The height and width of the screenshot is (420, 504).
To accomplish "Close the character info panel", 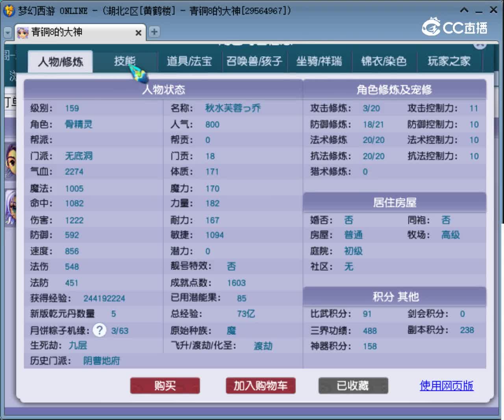I will point(480,45).
